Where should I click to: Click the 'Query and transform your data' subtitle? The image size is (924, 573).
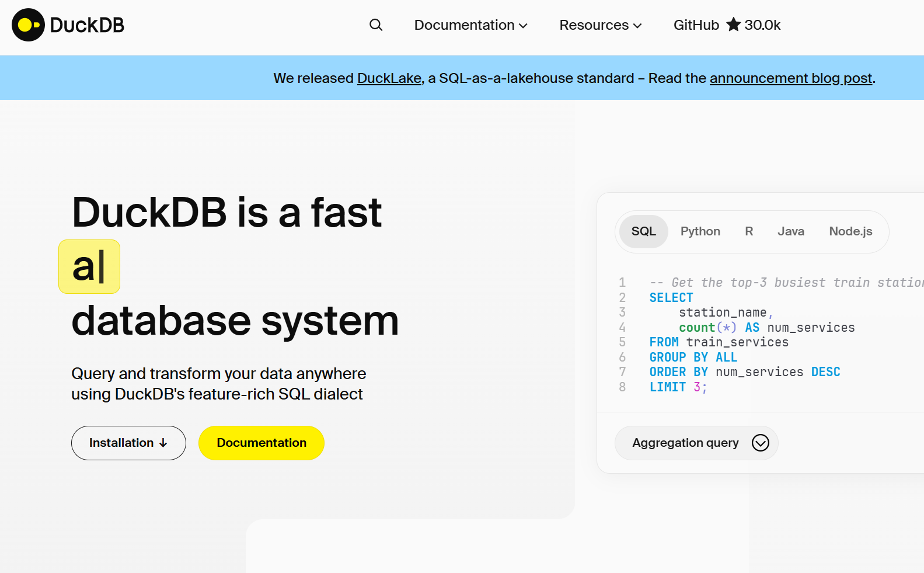[x=219, y=384]
